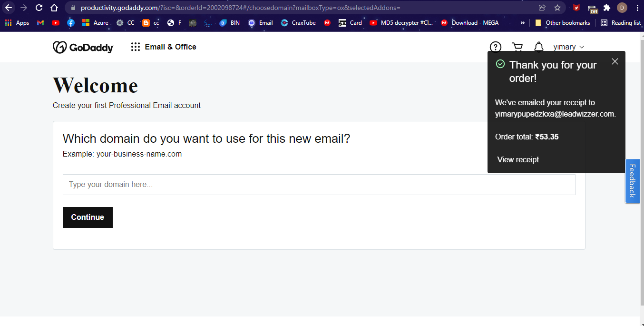The height and width of the screenshot is (326, 644).
Task: Open the notifications bell
Action: [538, 47]
